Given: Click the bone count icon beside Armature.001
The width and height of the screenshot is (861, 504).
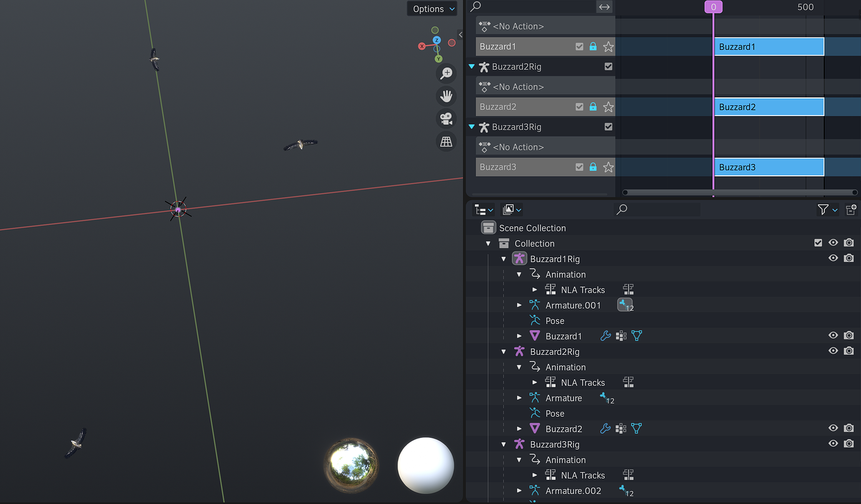Looking at the screenshot, I should coord(625,305).
